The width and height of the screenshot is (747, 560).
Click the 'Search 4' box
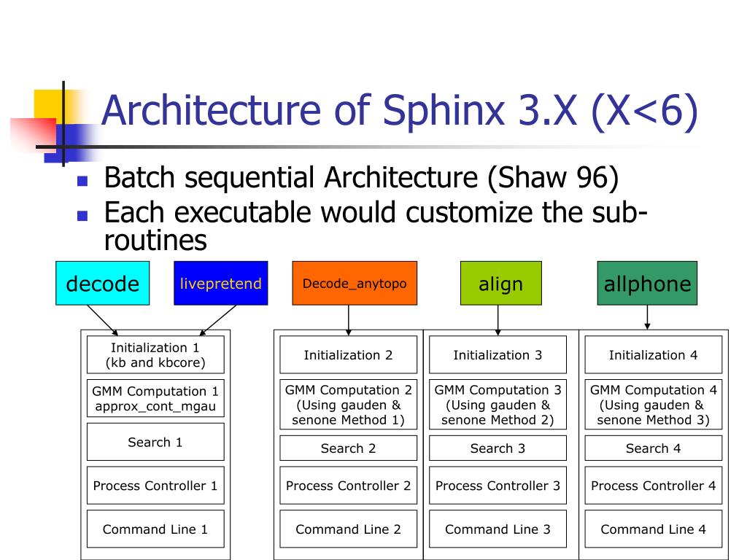click(653, 448)
